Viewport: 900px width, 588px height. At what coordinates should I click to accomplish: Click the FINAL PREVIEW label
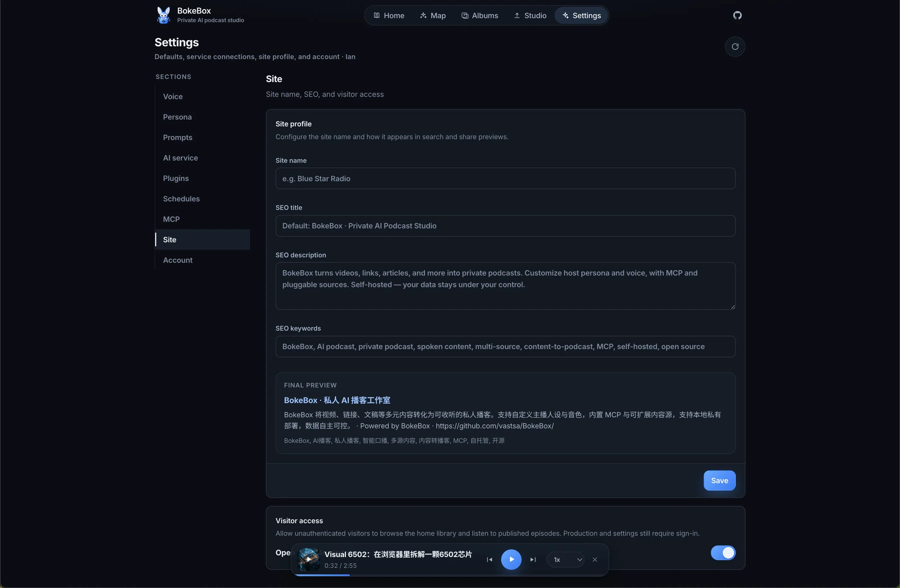[x=310, y=385]
